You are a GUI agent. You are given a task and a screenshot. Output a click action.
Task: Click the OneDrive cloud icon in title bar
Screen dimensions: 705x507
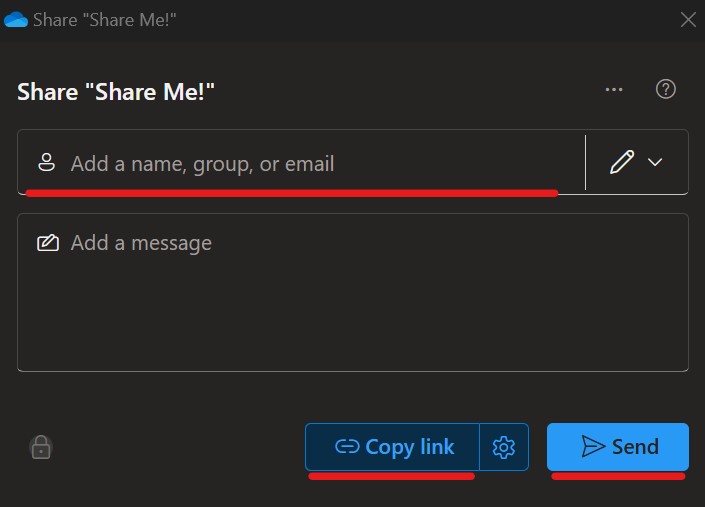16,19
